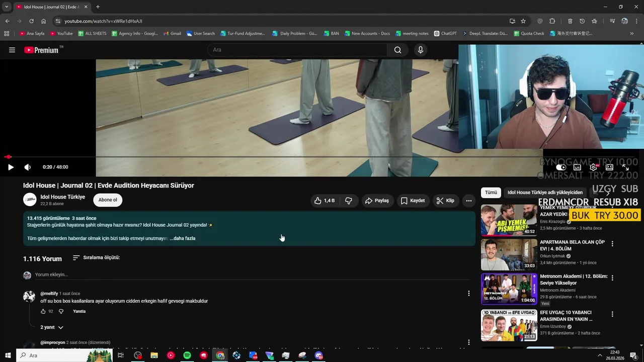Mute the video volume speaker icon
The image size is (644, 362).
point(28,167)
